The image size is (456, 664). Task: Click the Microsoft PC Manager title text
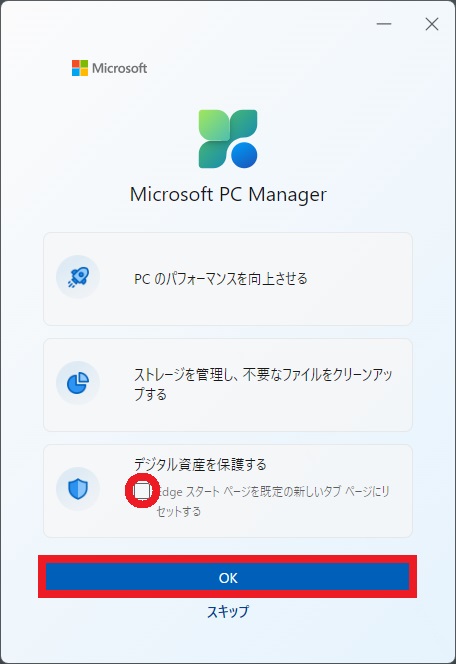pos(228,195)
